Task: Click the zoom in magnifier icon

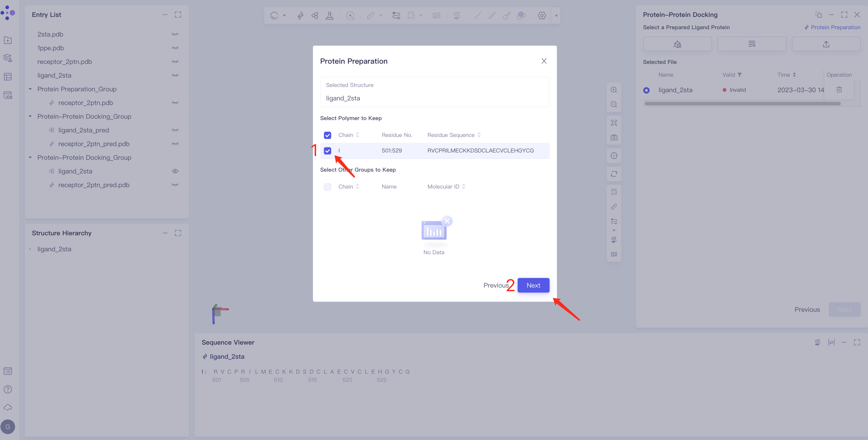Action: pos(614,90)
